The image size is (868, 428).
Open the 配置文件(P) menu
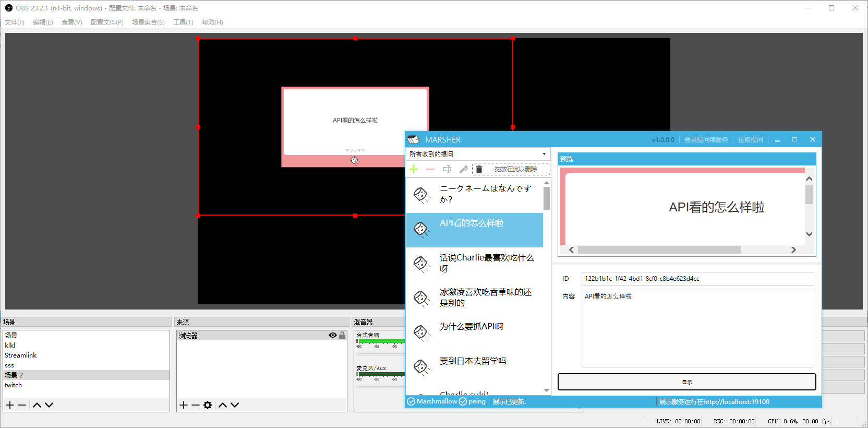click(107, 22)
